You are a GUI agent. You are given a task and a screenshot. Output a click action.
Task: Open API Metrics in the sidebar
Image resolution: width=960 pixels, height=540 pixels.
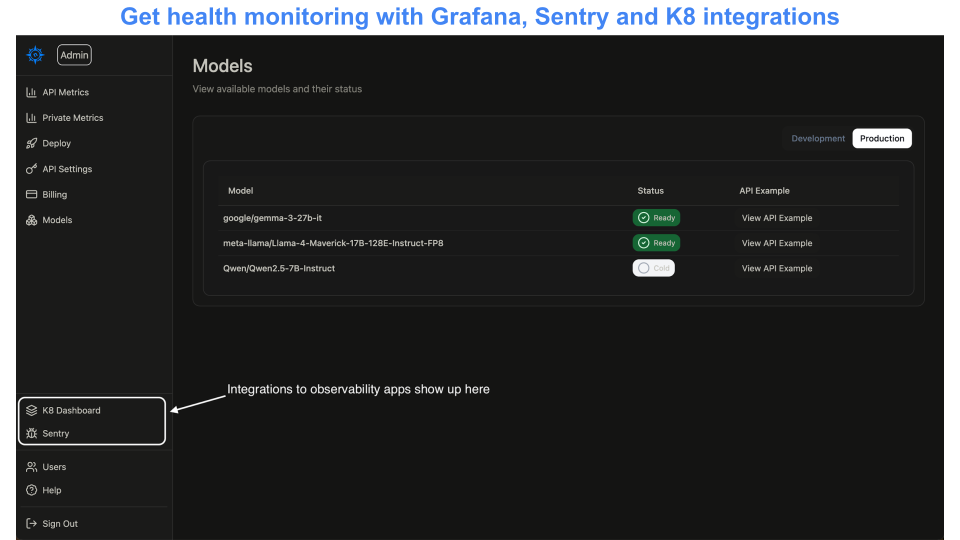[66, 92]
